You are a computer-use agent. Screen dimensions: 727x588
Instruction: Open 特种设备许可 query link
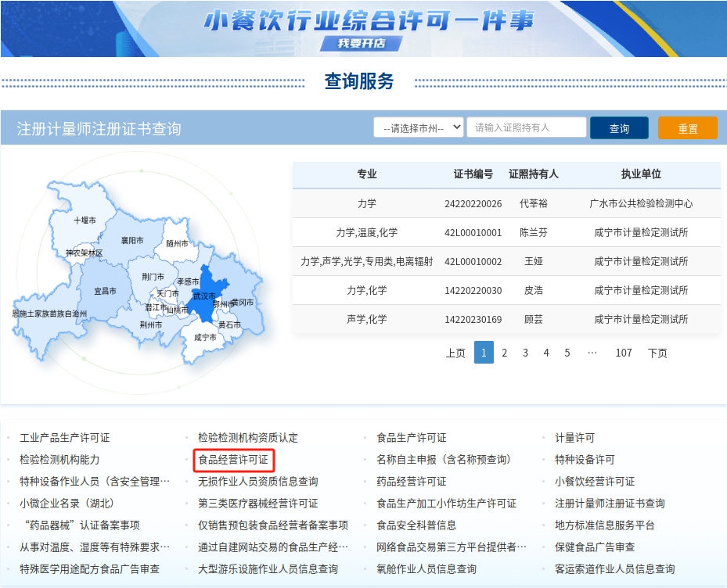point(585,460)
